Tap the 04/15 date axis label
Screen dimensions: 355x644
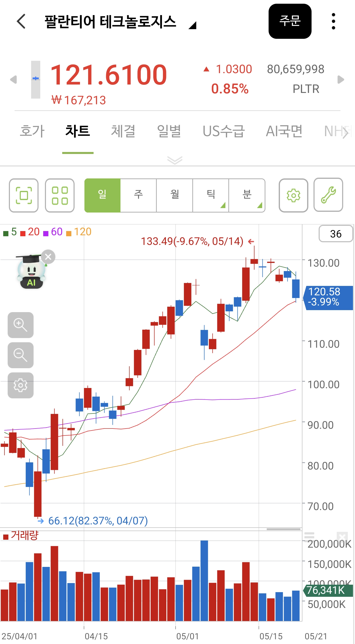point(96,636)
